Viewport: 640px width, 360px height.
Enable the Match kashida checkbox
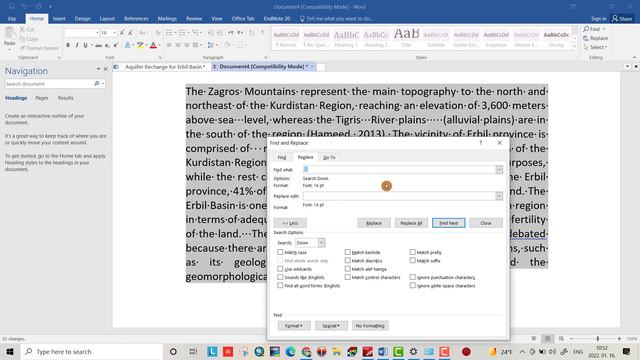point(347,252)
